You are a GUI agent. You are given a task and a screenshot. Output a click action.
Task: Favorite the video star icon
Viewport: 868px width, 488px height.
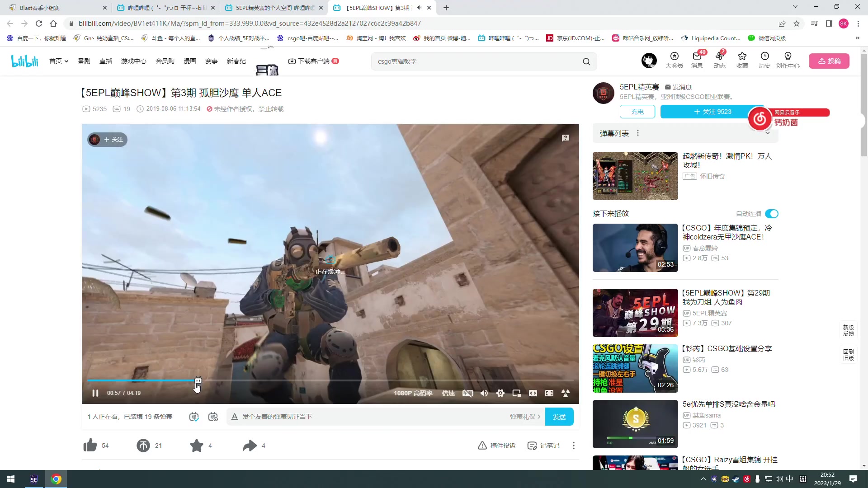coord(197,446)
